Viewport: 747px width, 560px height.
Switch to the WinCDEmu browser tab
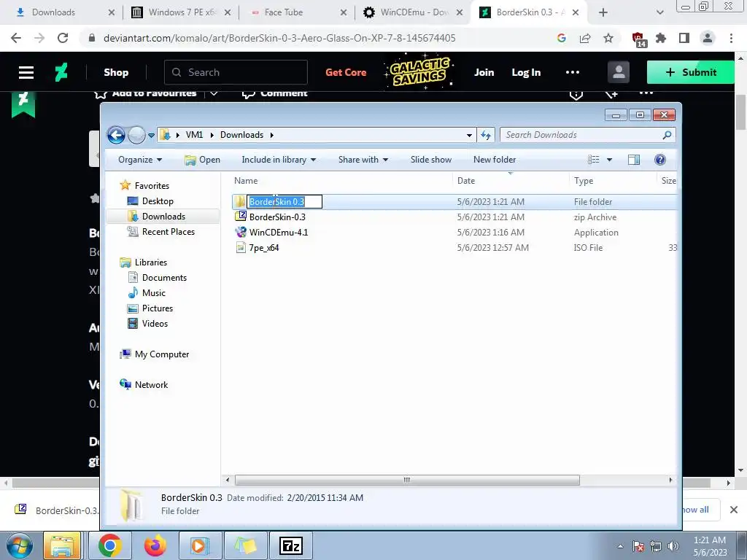click(414, 12)
